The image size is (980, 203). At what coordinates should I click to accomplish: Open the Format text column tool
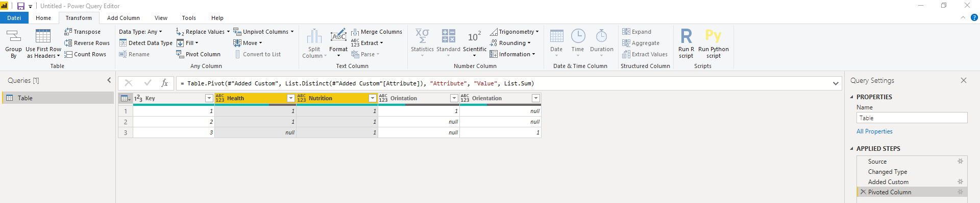point(338,43)
